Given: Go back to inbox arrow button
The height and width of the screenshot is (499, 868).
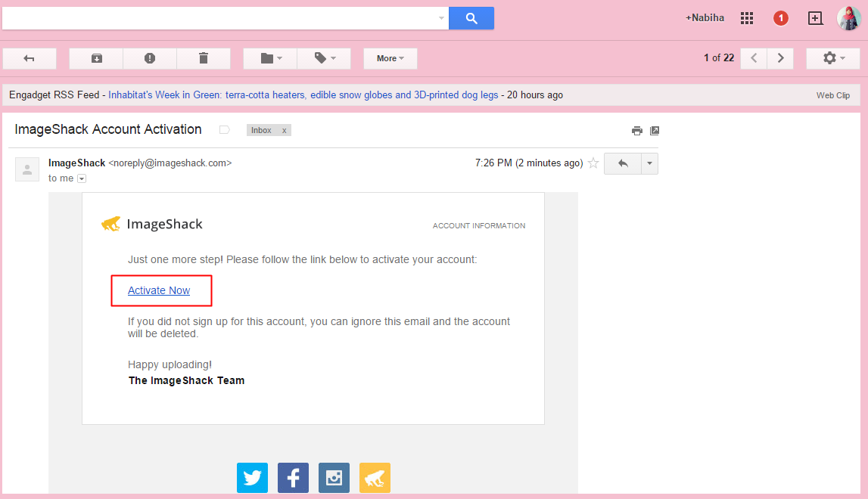Looking at the screenshot, I should tap(30, 58).
